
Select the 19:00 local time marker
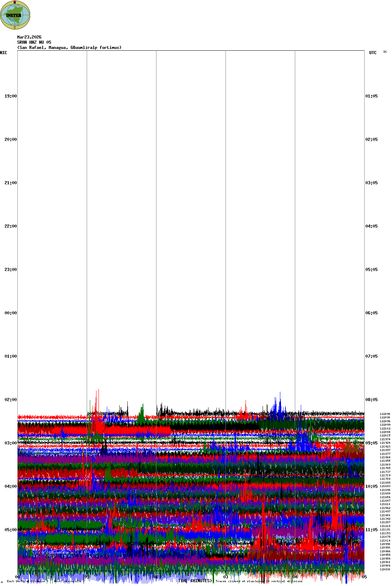tap(10, 96)
